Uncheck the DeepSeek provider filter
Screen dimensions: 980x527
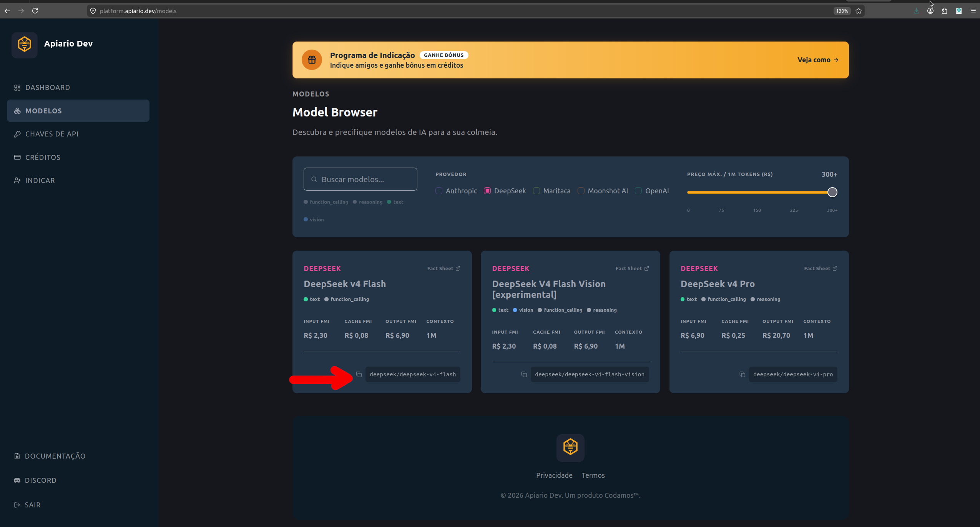pos(487,191)
